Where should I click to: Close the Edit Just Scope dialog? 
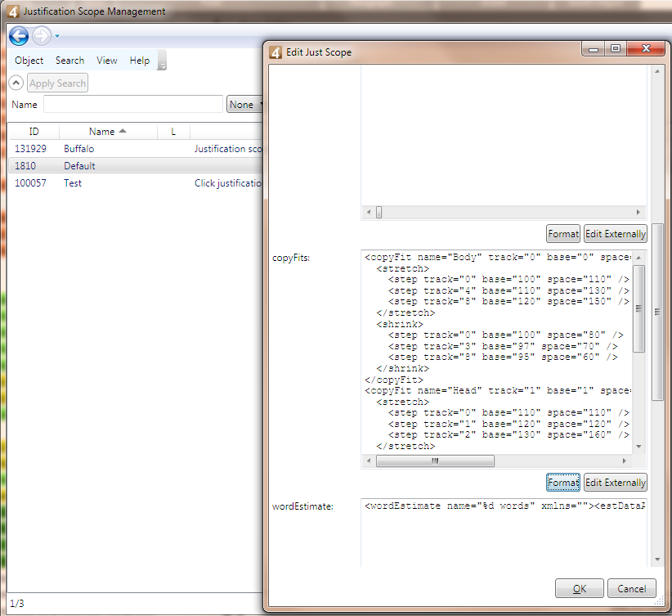(x=647, y=49)
